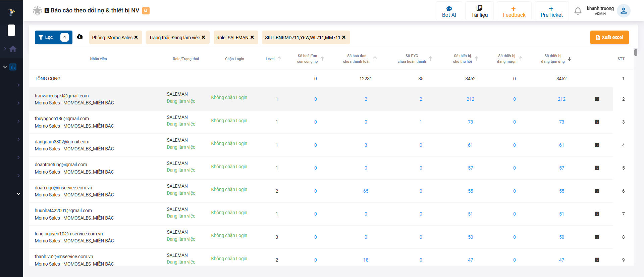Viewport: 644px width, 277px height.
Task: Open devices awaiting recovery 212 for tranvancuspkt
Action: [470, 99]
